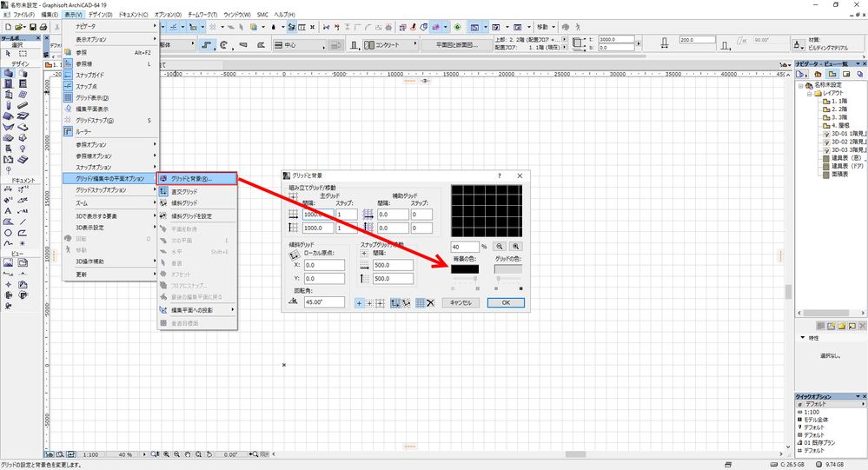Toggle グリッド表示 (grid display) menu item
Image resolution: width=868 pixels, height=470 pixels.
click(x=110, y=97)
